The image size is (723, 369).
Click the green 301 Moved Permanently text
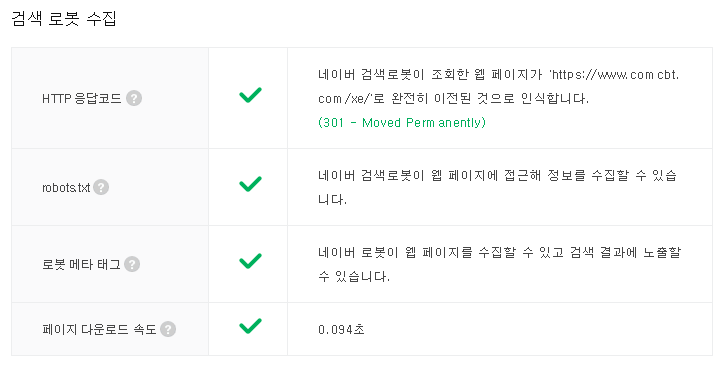[x=402, y=123]
